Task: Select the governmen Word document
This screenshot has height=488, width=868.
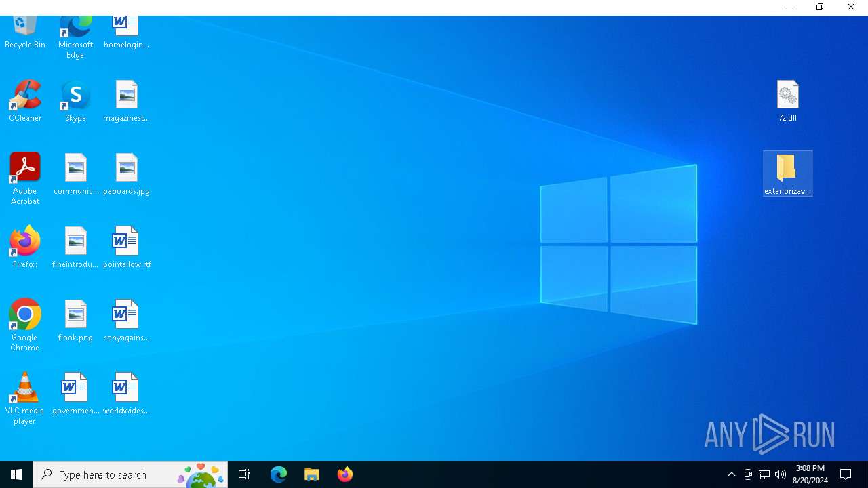Action: pyautogui.click(x=75, y=394)
